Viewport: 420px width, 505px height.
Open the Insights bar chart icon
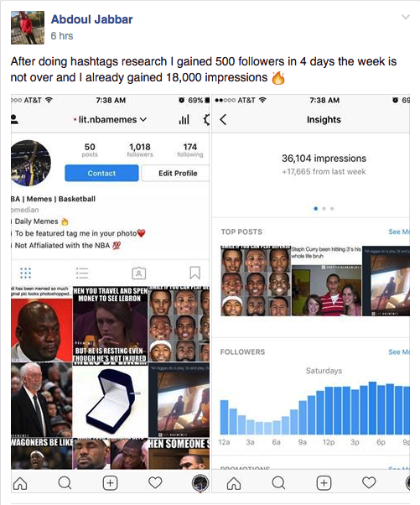pyautogui.click(x=184, y=120)
